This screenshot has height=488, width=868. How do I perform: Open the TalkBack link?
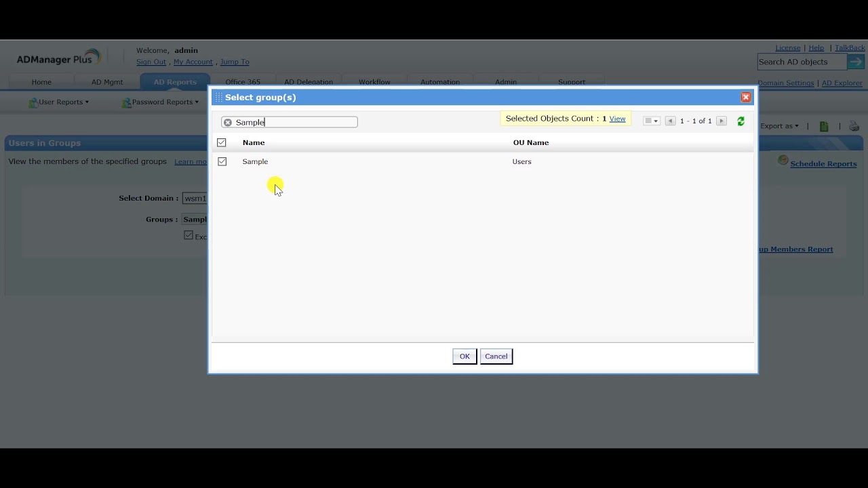[x=850, y=48]
